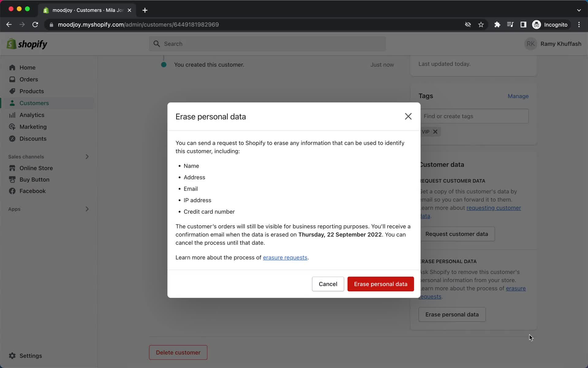The image size is (588, 368).
Task: Click the close X on the modal
Action: coord(408,116)
